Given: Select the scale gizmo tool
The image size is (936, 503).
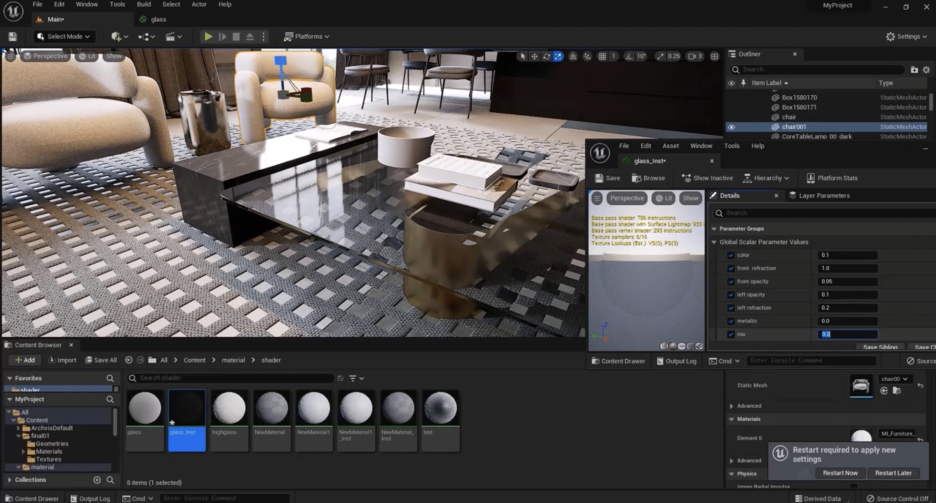Looking at the screenshot, I should click(558, 56).
